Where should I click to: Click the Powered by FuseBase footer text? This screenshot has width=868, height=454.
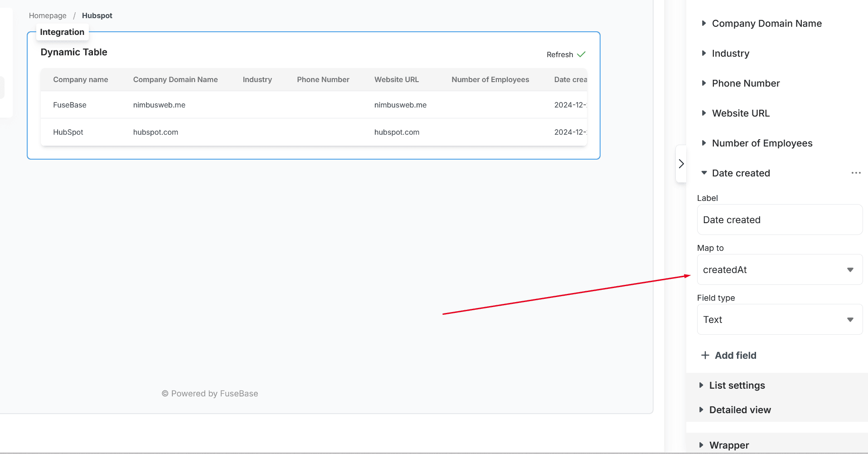[x=210, y=394]
